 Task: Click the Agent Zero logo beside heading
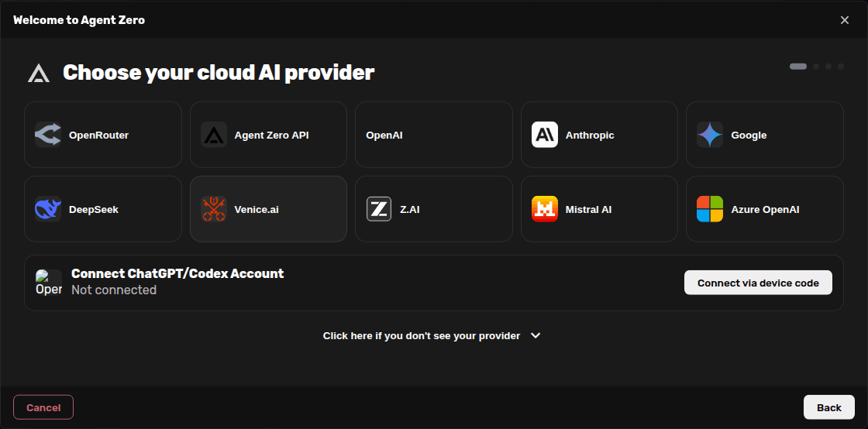(x=39, y=73)
